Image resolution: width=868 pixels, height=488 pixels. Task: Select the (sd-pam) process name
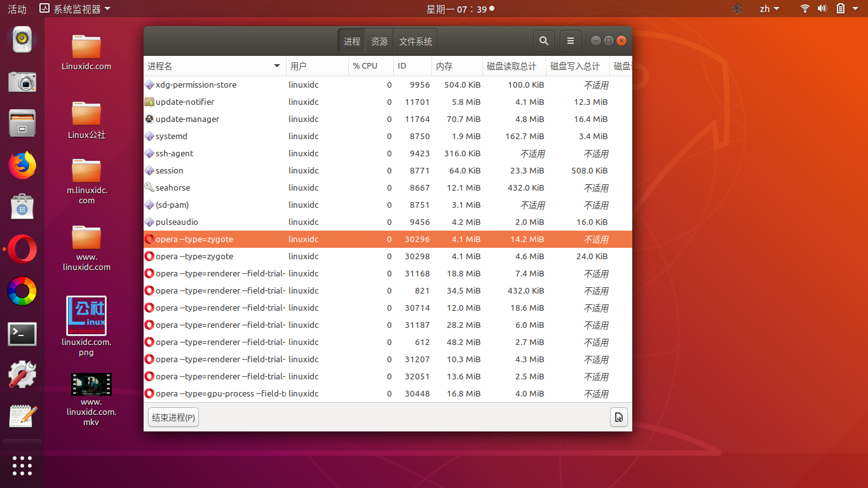pos(172,205)
